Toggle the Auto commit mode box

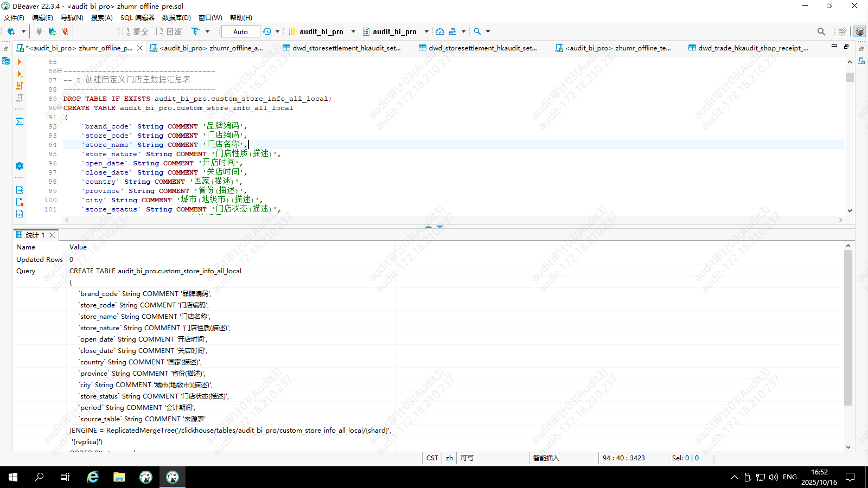(x=240, y=31)
